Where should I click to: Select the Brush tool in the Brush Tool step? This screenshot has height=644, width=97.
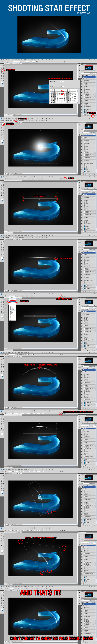click(3, 71)
